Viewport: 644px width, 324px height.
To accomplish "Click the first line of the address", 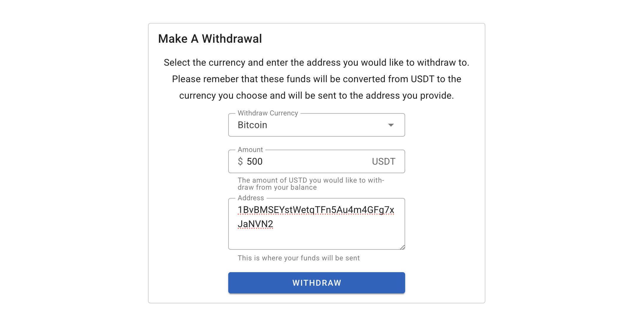I will (316, 210).
